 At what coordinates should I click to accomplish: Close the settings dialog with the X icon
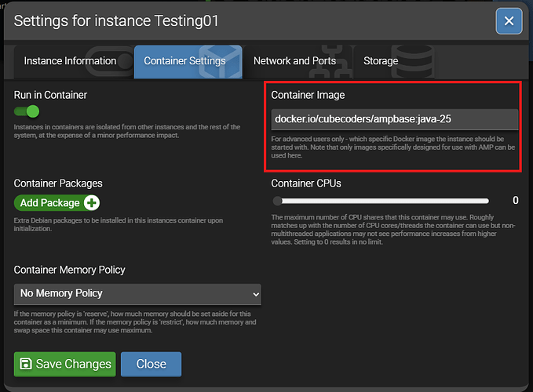(509, 20)
